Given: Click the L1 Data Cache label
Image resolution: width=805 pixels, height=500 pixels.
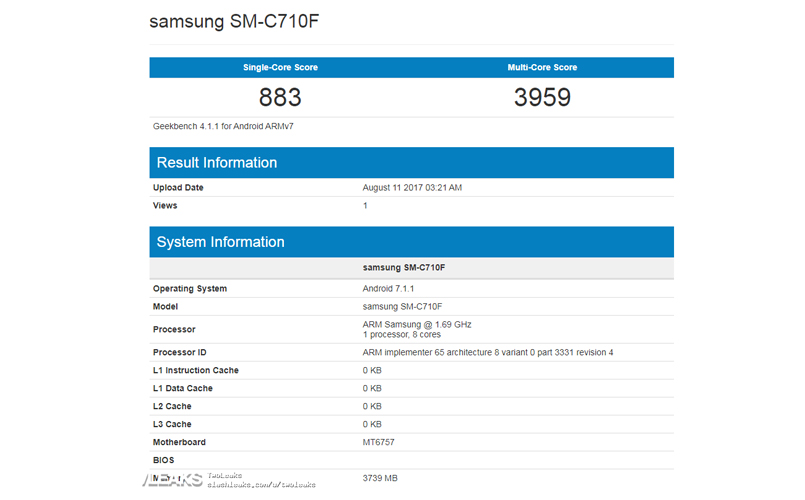Looking at the screenshot, I should pos(183,388).
